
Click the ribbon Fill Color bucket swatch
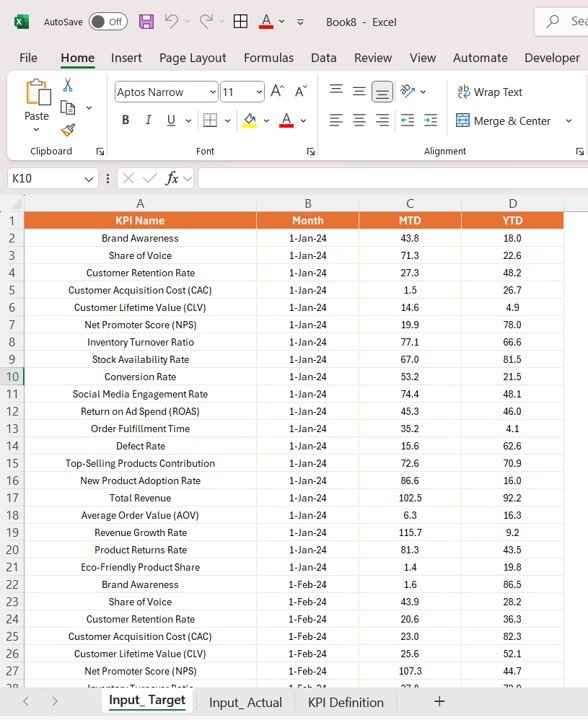[250, 120]
